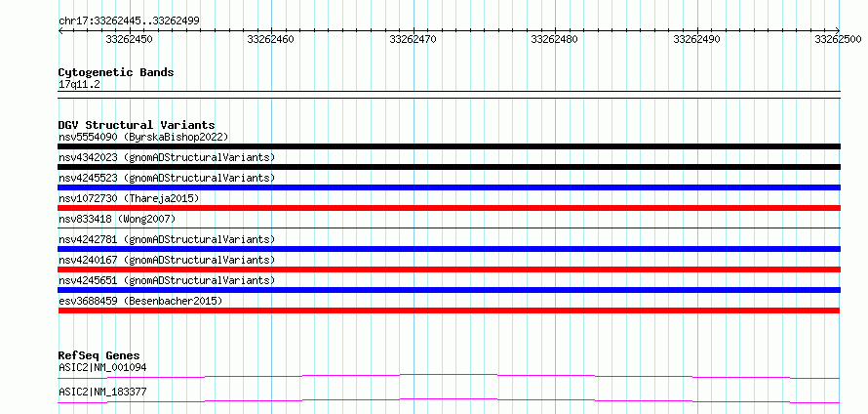Select the thin blue line under nsv833418
868x414 pixels.
(449, 228)
